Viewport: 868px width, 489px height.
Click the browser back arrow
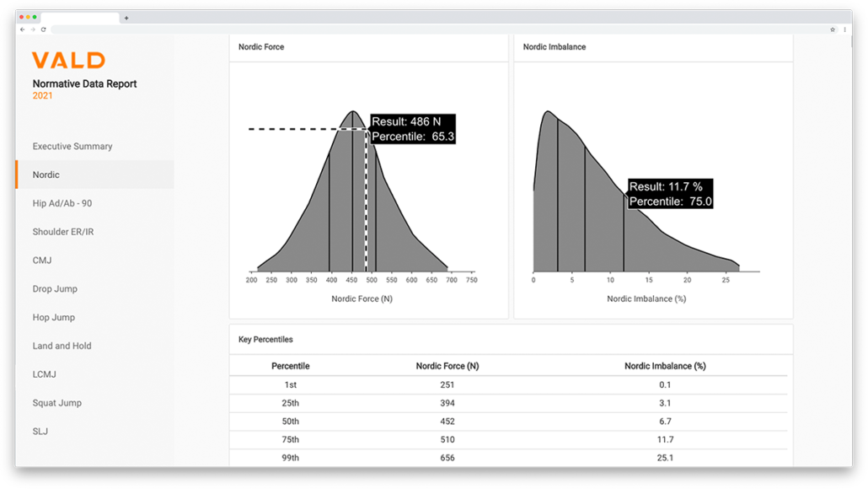point(22,30)
